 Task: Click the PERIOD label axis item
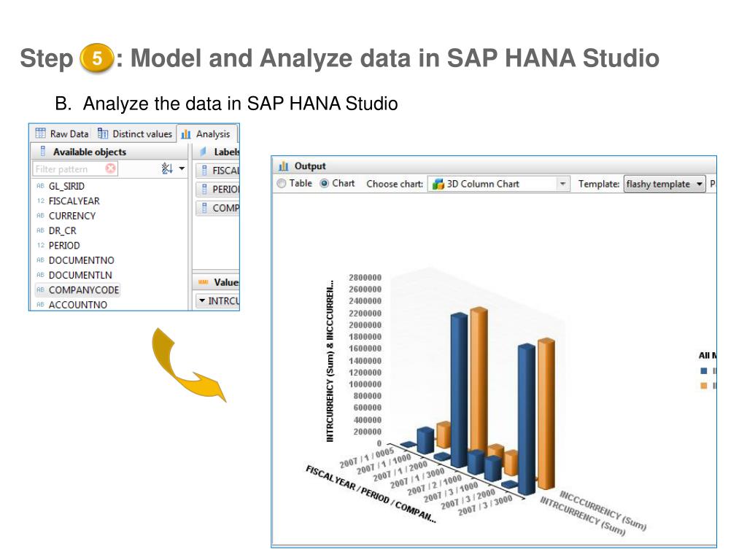coord(217,189)
